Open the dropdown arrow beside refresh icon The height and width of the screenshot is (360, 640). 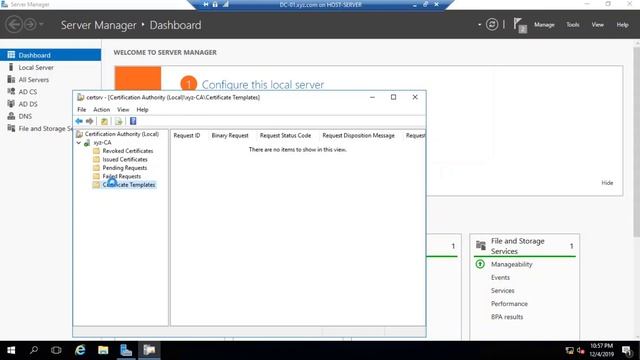click(x=479, y=25)
